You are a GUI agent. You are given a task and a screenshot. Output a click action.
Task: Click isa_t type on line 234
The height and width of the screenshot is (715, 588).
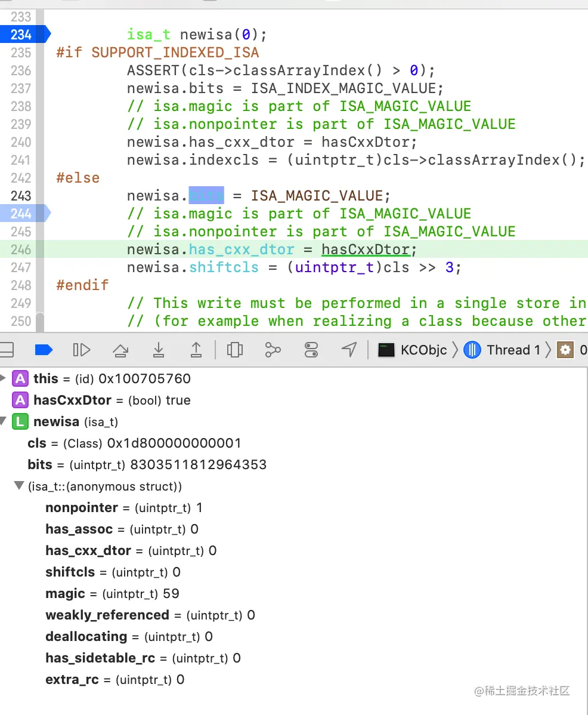click(x=148, y=35)
